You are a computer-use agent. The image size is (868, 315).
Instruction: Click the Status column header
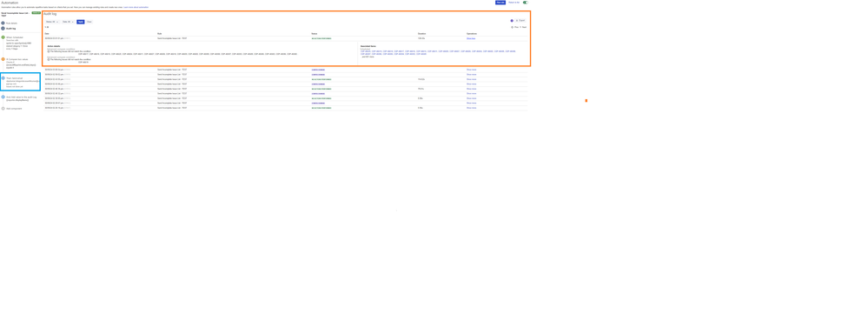(x=315, y=34)
